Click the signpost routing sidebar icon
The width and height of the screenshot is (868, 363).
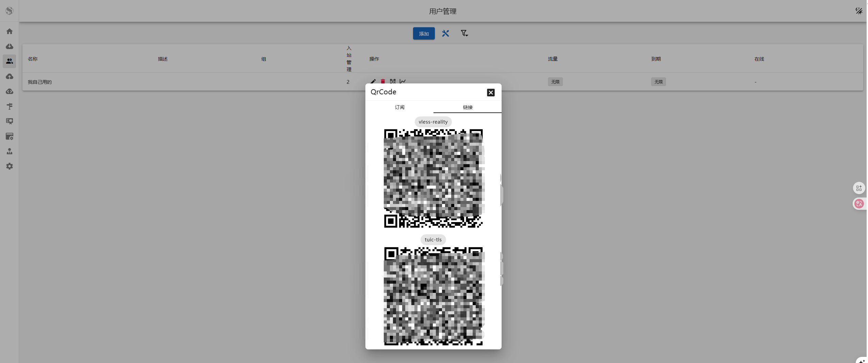point(10,106)
